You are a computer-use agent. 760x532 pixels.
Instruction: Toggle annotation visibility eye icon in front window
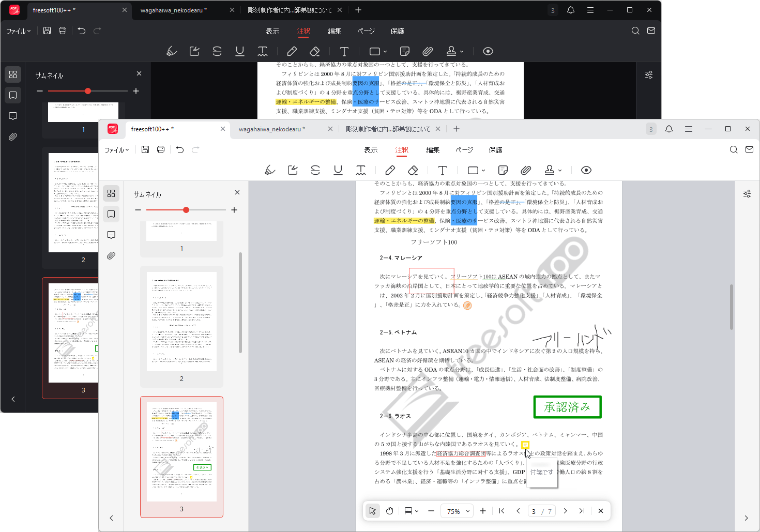[x=586, y=170]
